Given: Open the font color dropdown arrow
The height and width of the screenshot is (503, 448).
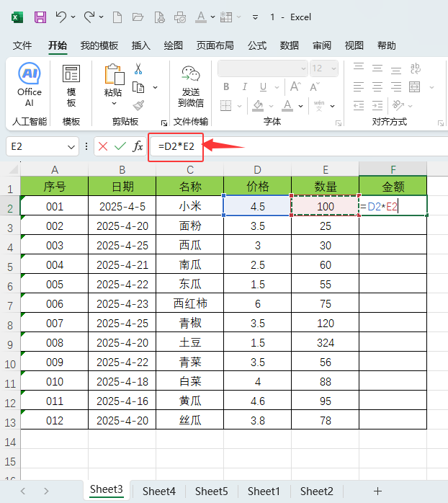Looking at the screenshot, I should pyautogui.click(x=300, y=105).
